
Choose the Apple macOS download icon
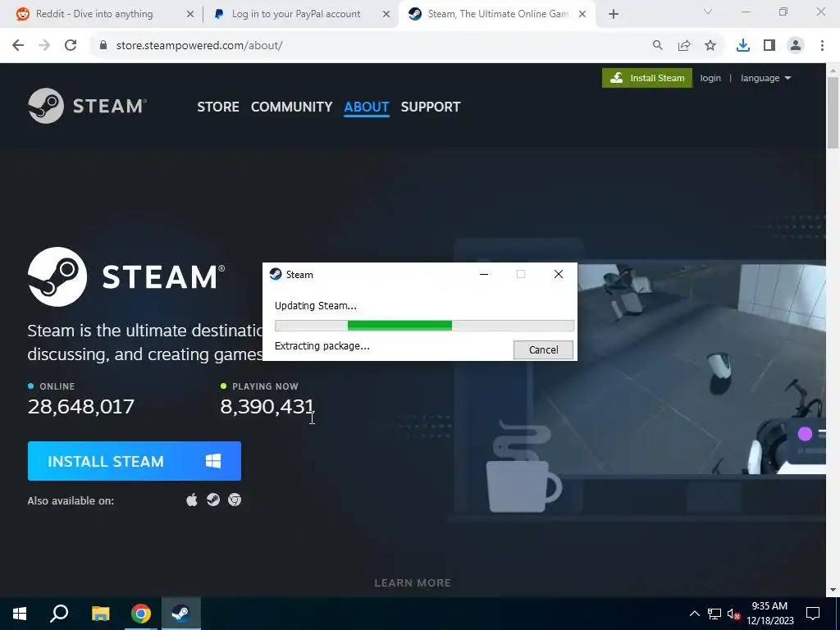pos(192,500)
